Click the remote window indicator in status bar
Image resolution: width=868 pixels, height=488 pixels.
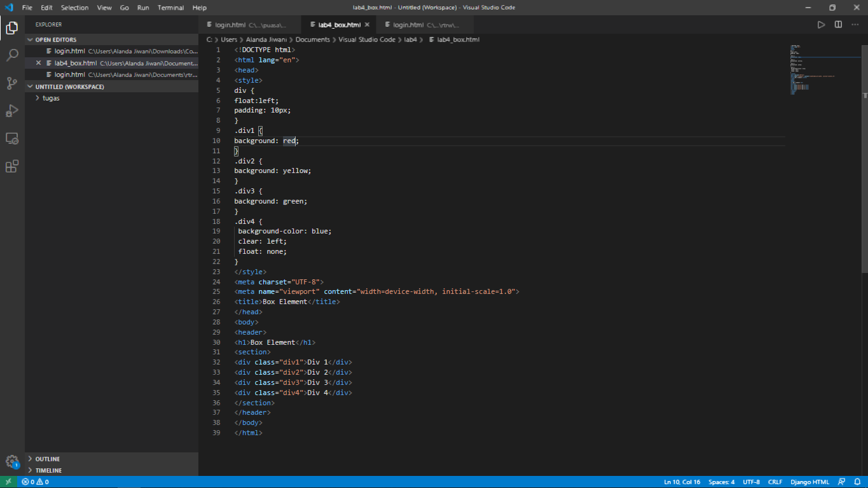coord(8,482)
